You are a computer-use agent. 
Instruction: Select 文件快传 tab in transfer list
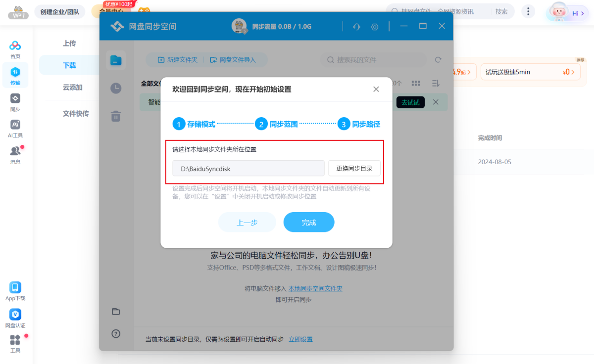point(76,113)
